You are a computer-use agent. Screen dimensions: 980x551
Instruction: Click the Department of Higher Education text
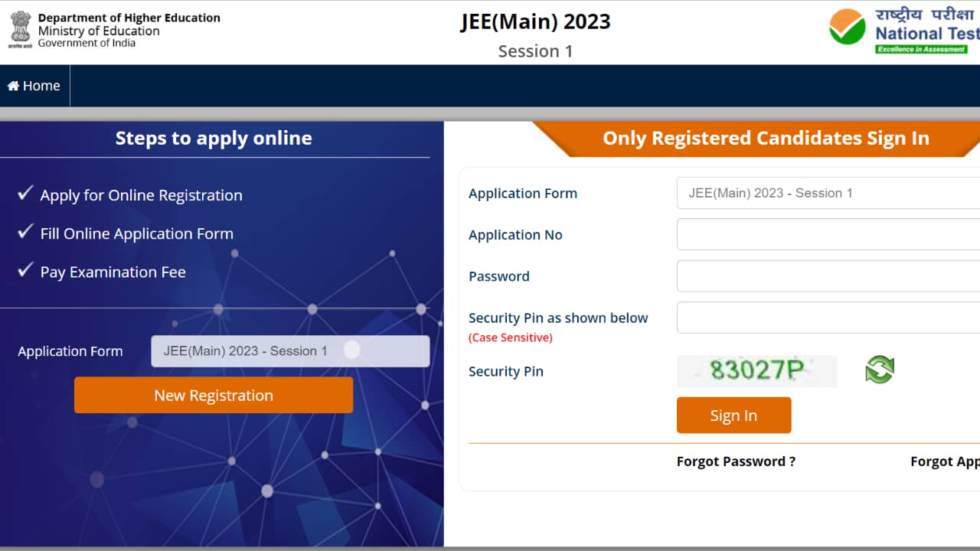(129, 18)
